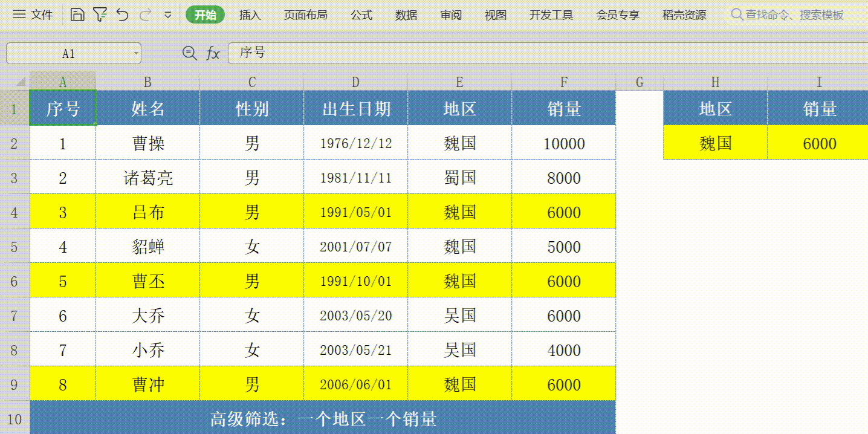Image resolution: width=868 pixels, height=434 pixels.
Task: Open the 文件 menu
Action: click(42, 13)
